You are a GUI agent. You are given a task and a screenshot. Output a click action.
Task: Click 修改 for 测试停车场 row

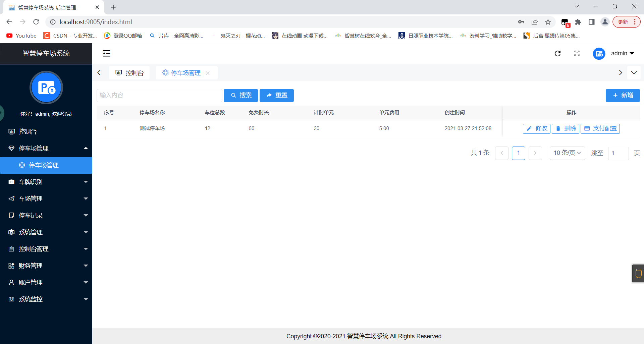(537, 128)
